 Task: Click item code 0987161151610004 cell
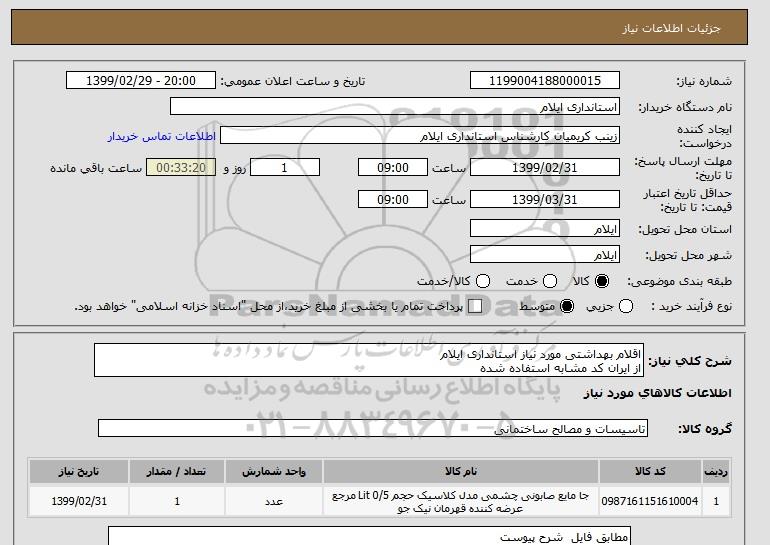[x=650, y=501]
